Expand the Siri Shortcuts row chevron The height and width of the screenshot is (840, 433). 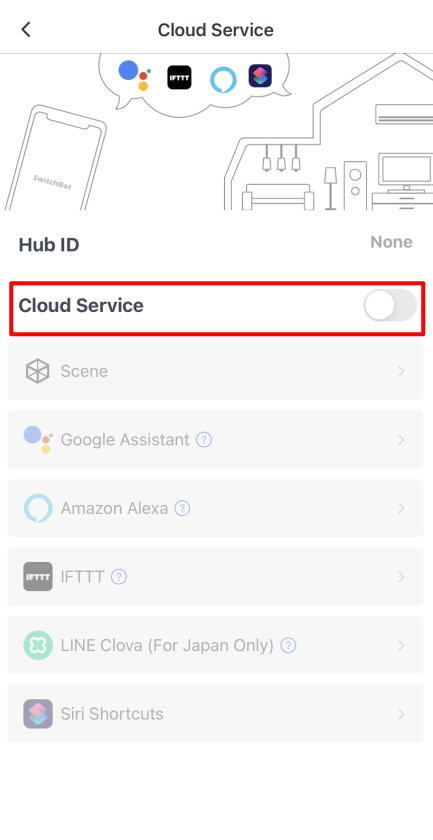401,714
